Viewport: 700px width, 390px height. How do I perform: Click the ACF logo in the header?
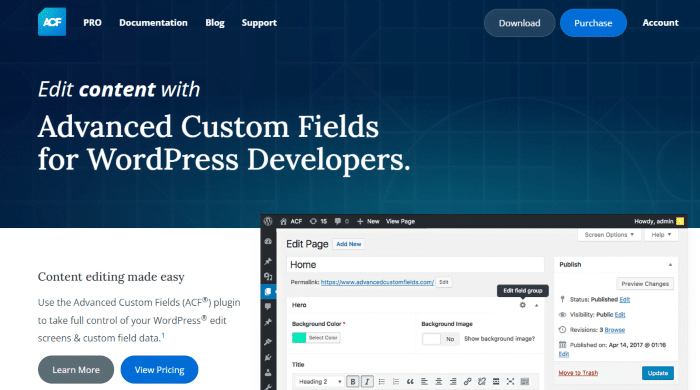click(x=52, y=22)
